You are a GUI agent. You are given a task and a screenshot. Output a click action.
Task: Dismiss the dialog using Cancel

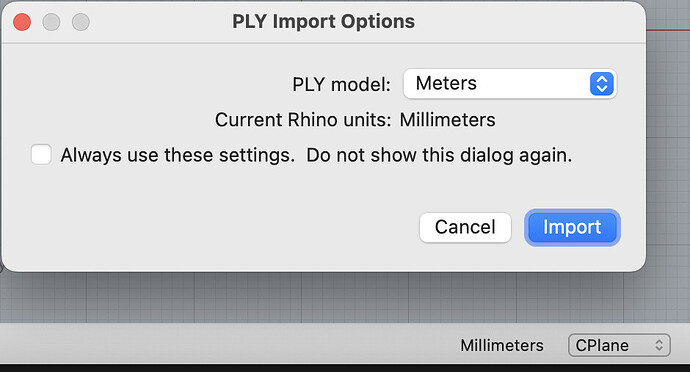tap(465, 227)
